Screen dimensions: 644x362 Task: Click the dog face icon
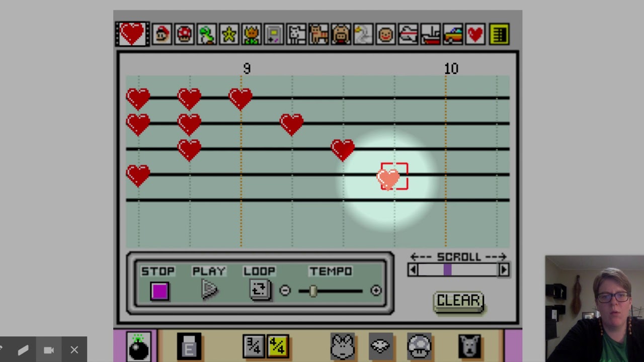pos(470,347)
